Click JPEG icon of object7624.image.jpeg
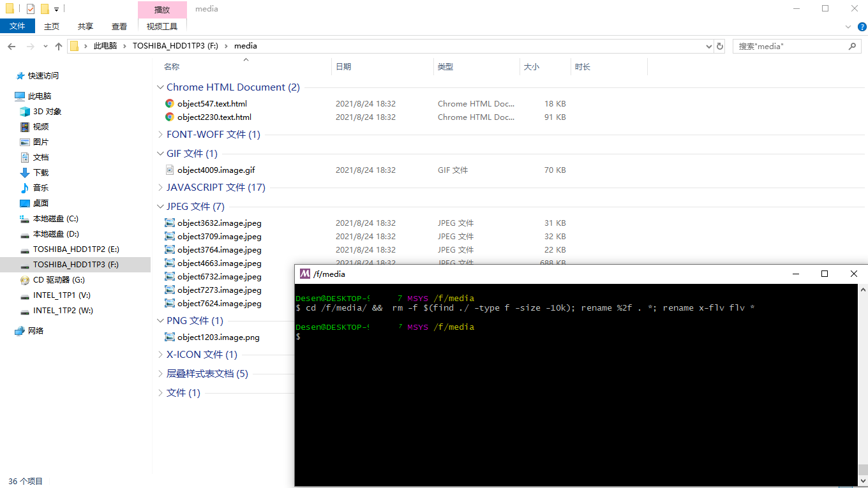The width and height of the screenshot is (868, 488). [x=170, y=303]
